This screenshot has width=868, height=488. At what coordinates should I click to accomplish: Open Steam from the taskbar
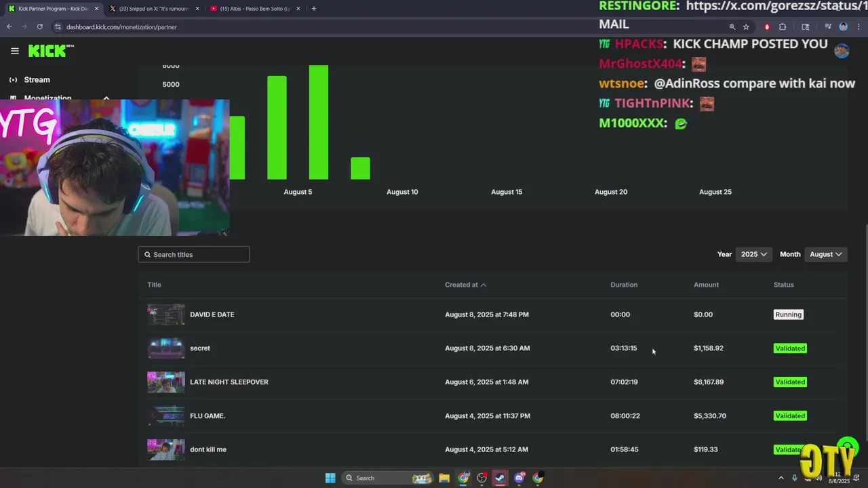point(500,478)
